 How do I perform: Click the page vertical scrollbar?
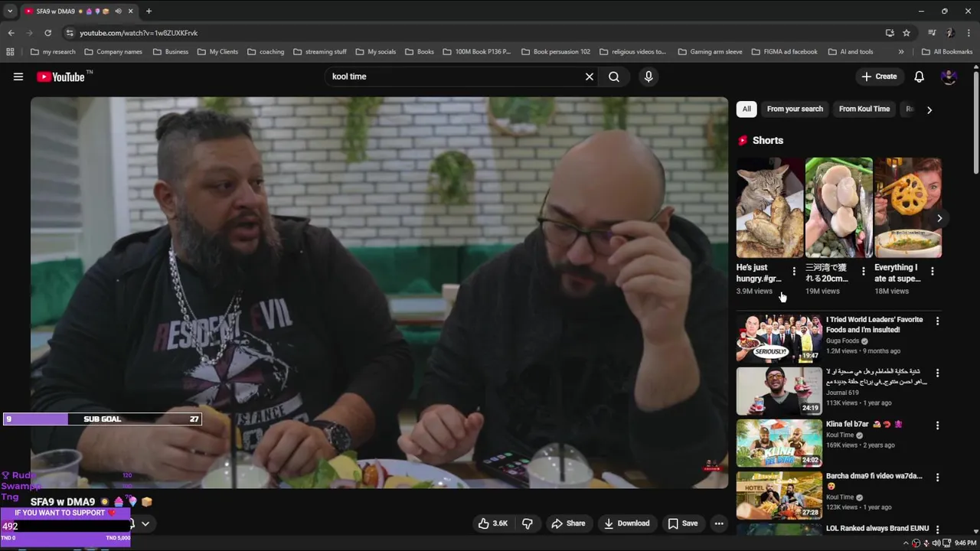point(976,122)
